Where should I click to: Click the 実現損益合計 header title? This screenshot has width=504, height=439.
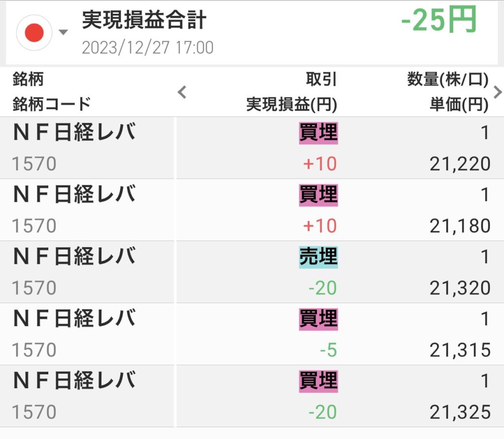[x=144, y=20]
